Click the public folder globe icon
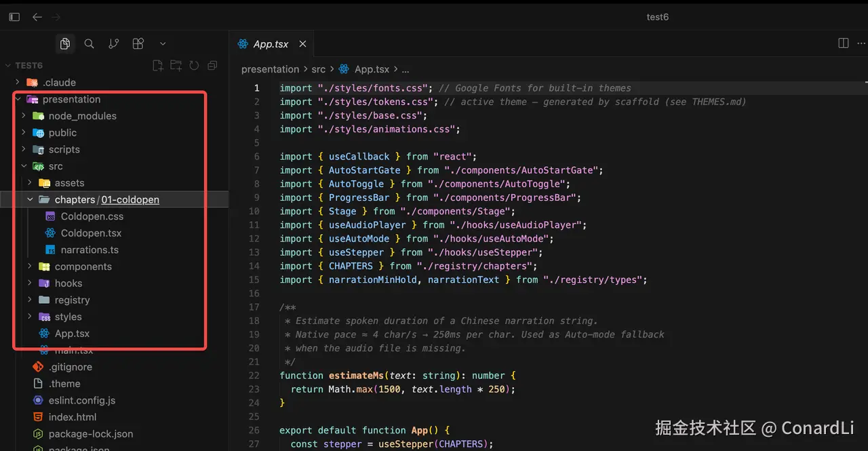This screenshot has width=868, height=451. [38, 133]
